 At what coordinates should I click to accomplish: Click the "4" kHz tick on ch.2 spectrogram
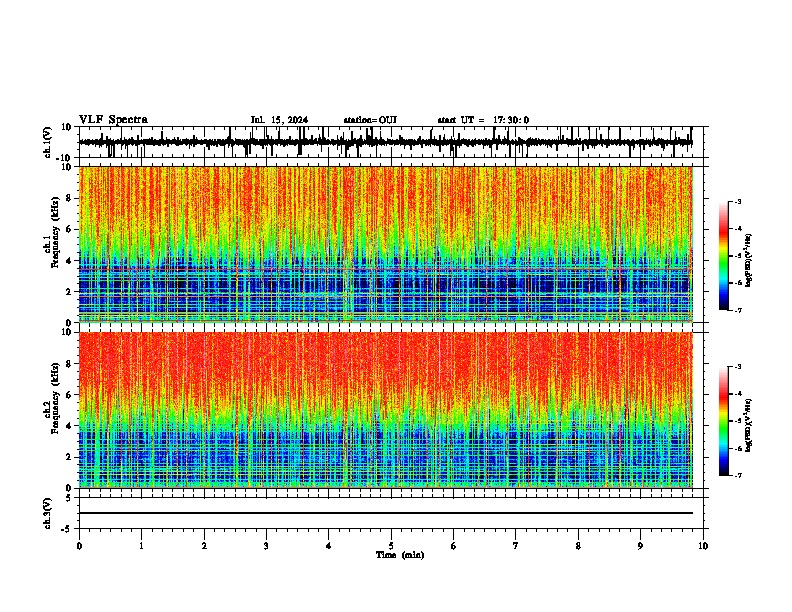(70, 426)
